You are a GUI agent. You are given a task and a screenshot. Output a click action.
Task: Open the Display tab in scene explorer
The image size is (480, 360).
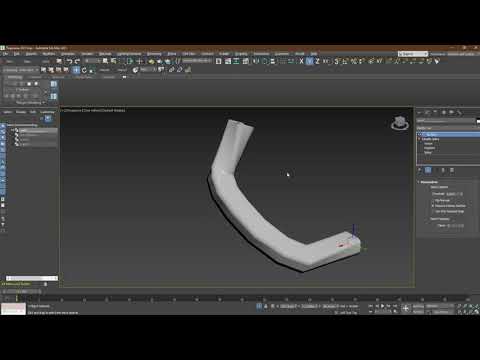click(21, 112)
